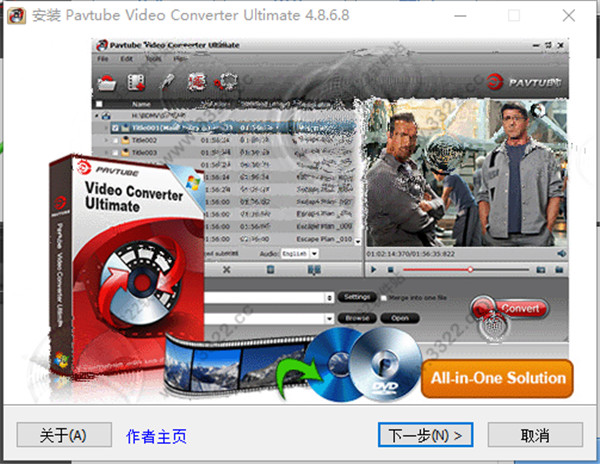Open the 作者主页 author homepage link
600x464 pixels.
click(x=156, y=436)
